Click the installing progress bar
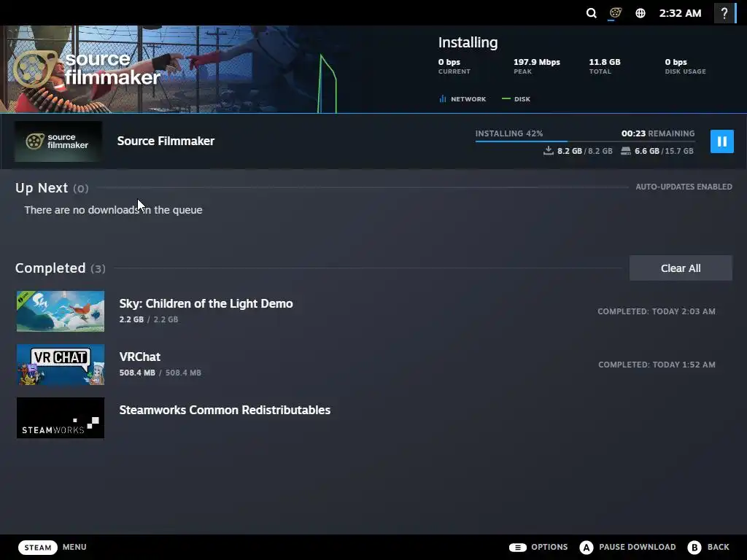Image resolution: width=747 pixels, height=560 pixels. click(585, 141)
